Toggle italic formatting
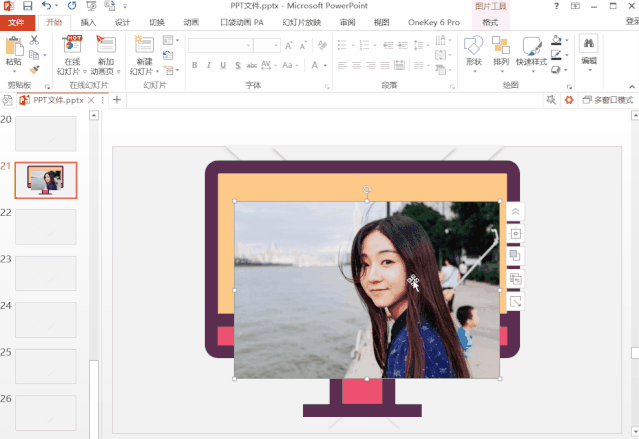The height and width of the screenshot is (439, 639). (x=210, y=66)
